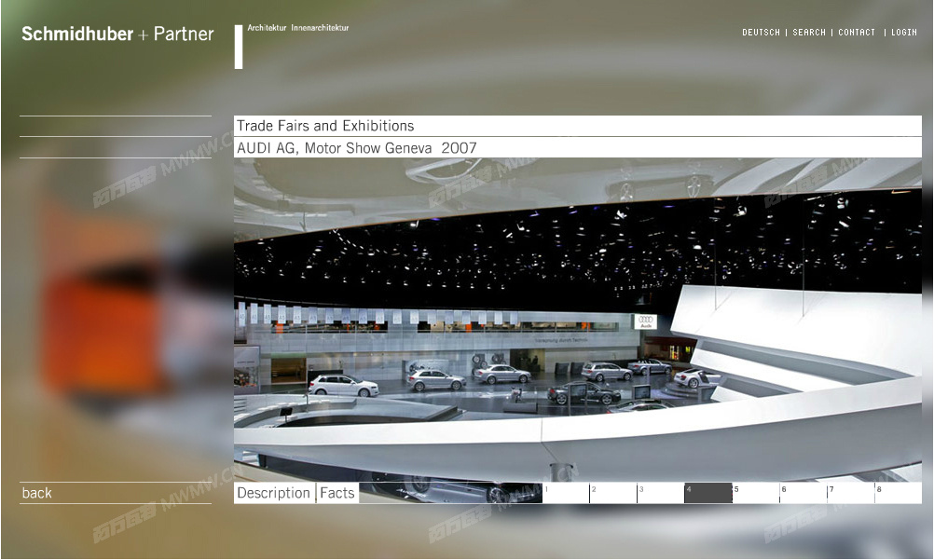Viewport: 934px width, 560px height.
Task: Go back using the back link
Action: coord(37,493)
